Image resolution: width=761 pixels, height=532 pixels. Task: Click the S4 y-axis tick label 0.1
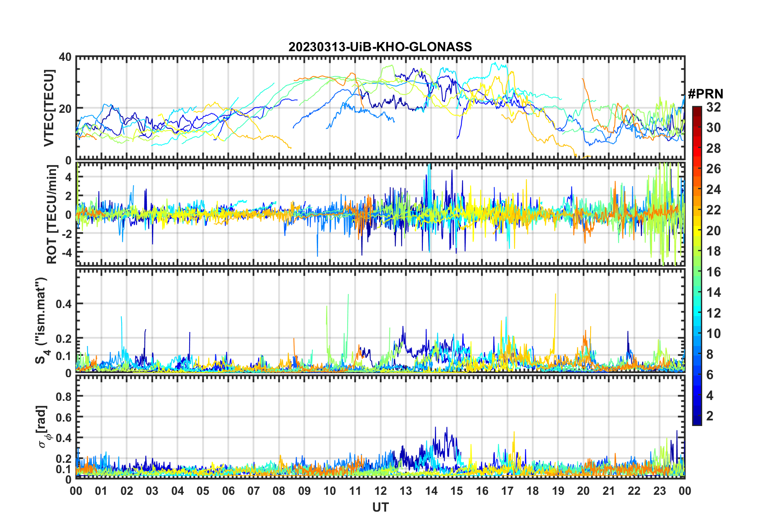[x=64, y=356]
